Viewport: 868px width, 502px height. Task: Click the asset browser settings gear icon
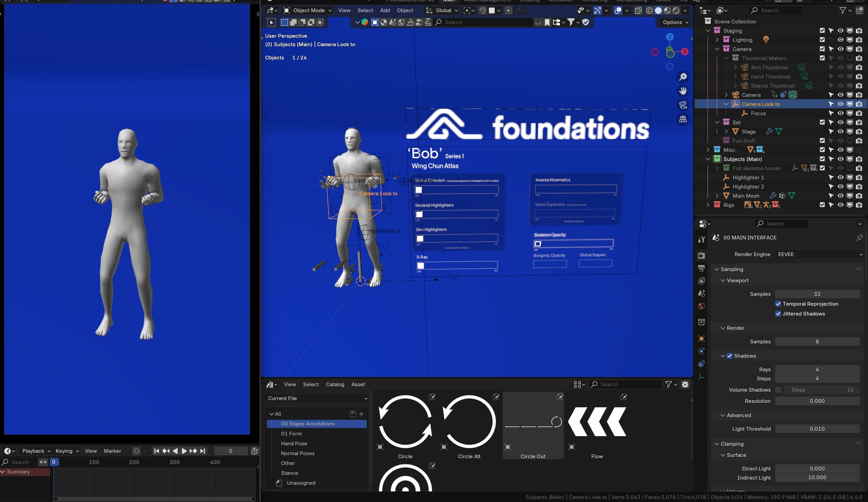(685, 384)
